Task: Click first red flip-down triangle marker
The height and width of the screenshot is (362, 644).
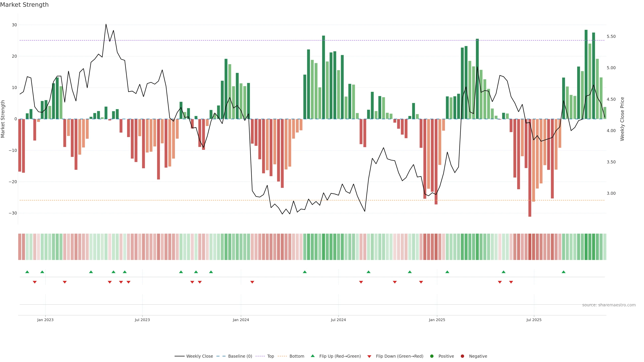Action: pyautogui.click(x=35, y=282)
